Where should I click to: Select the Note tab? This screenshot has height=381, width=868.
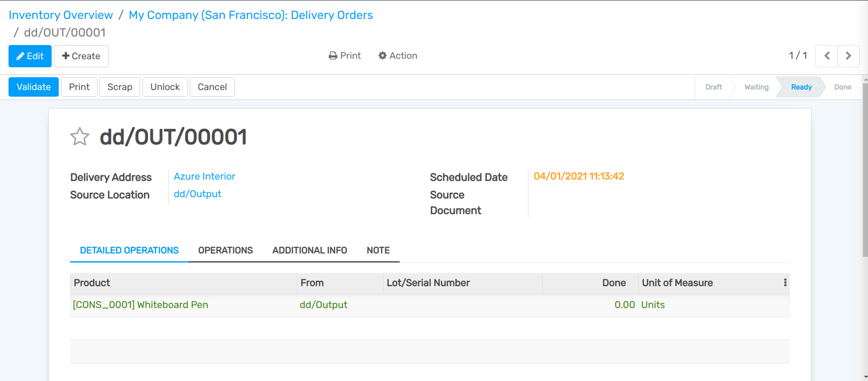[378, 250]
